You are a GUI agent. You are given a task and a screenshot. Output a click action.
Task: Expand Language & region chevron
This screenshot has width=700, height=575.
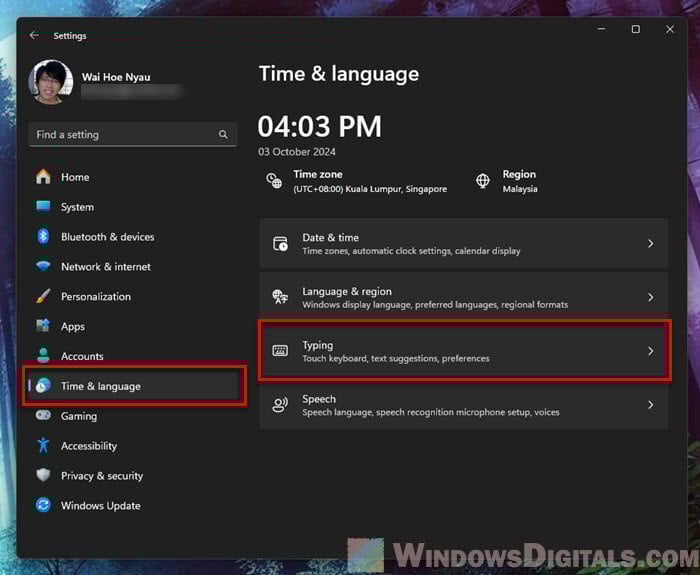[650, 297]
